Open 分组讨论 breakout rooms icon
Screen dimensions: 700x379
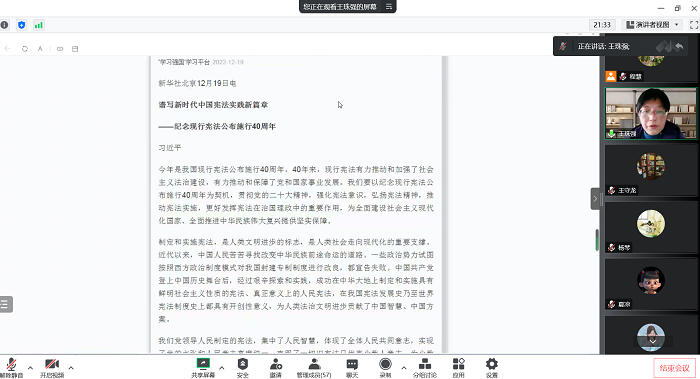pos(425,368)
